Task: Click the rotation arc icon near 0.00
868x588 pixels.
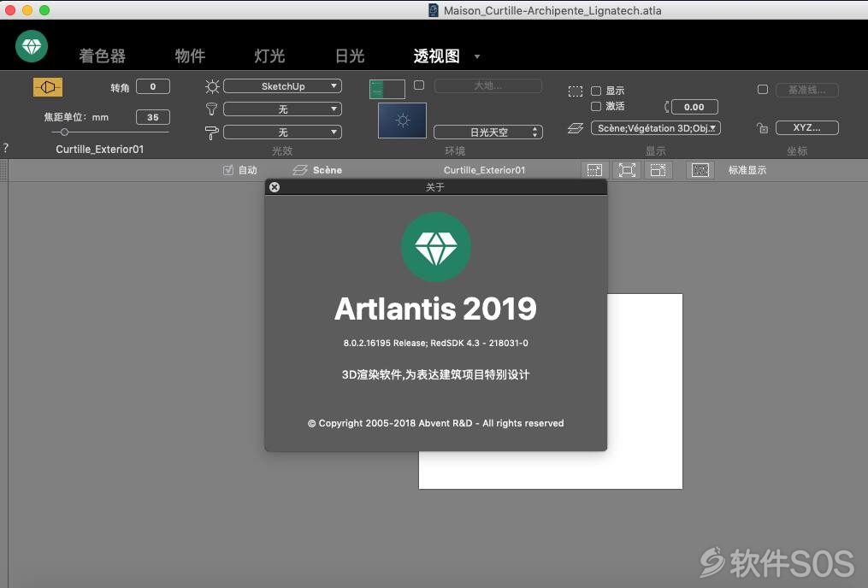Action: click(666, 107)
